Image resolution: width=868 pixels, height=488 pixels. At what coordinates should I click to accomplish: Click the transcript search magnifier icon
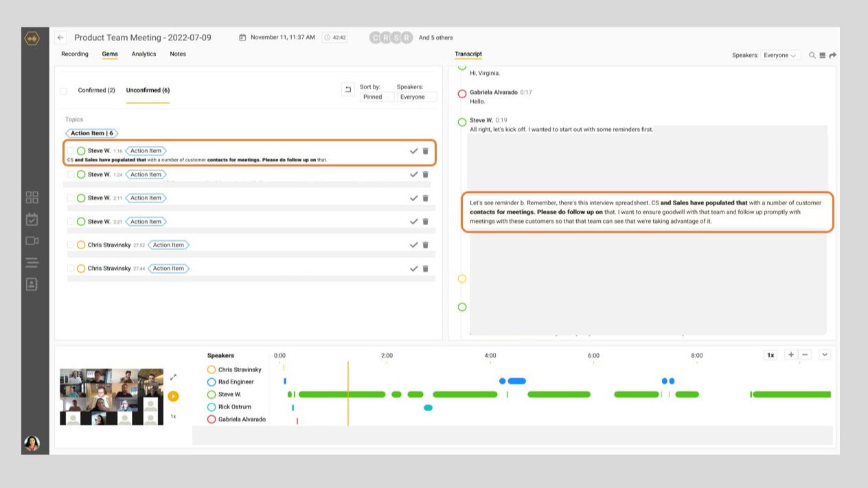click(x=812, y=56)
